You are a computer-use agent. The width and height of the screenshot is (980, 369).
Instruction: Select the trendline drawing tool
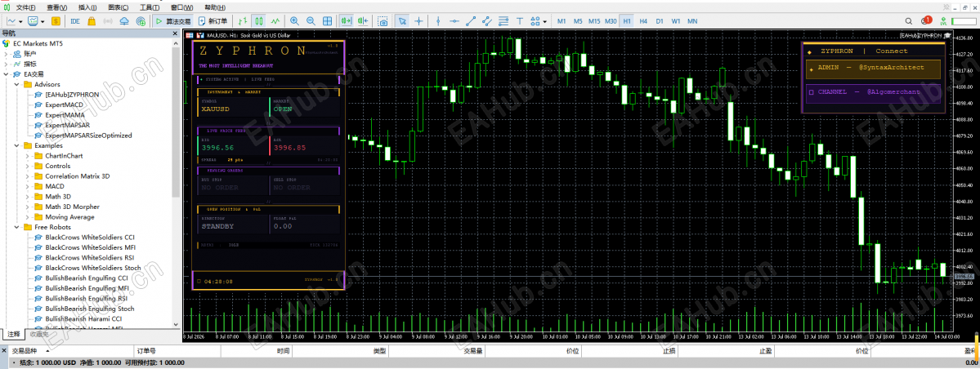472,20
